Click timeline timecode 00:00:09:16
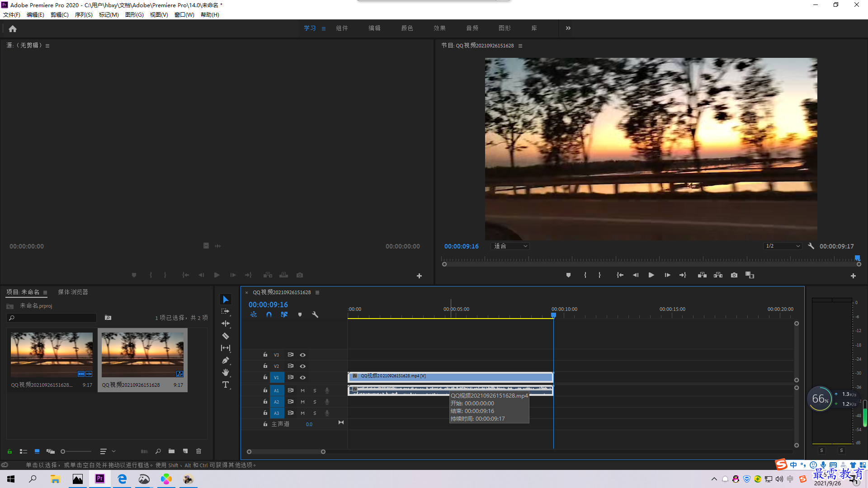The width and height of the screenshot is (868, 488). (268, 305)
